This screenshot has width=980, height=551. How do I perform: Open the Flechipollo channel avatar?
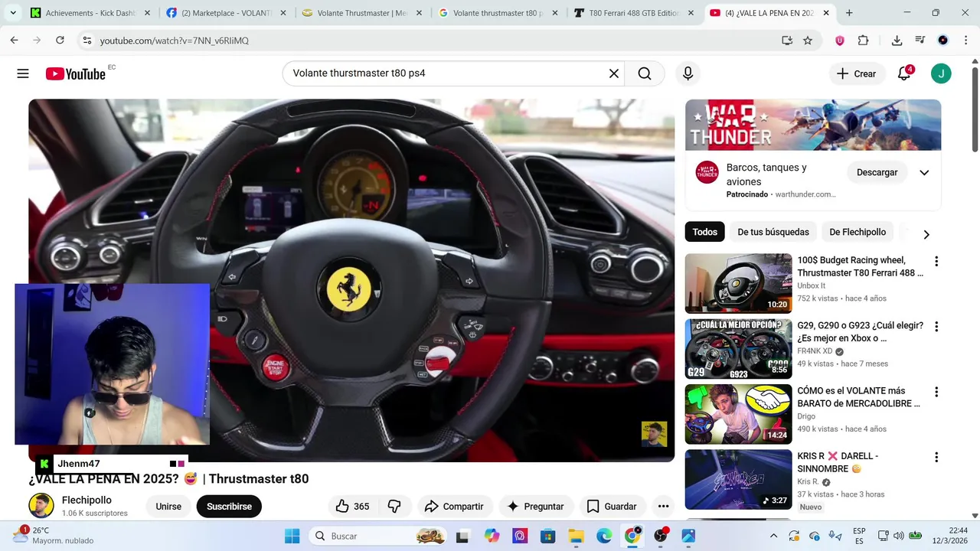pos(41,506)
